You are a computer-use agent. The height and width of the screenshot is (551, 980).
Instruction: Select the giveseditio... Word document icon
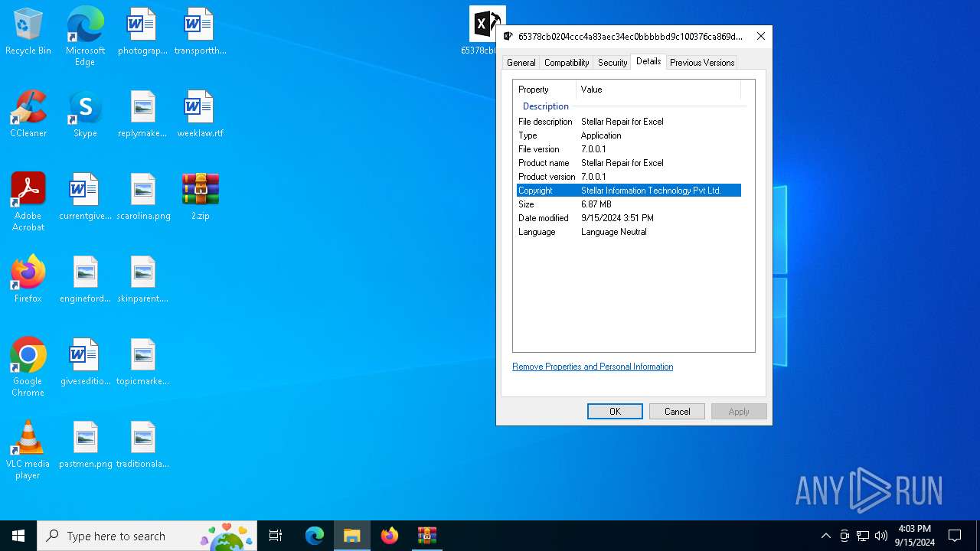point(85,363)
